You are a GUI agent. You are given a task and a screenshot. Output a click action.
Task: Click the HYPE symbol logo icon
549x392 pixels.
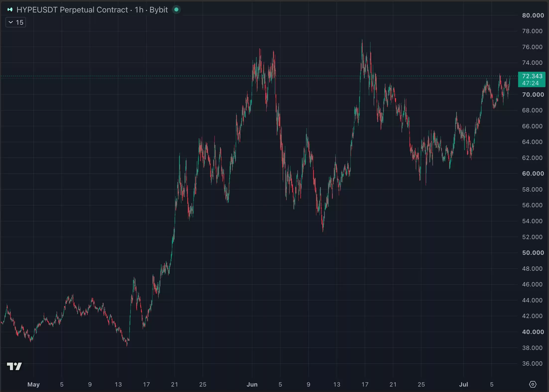[10, 10]
